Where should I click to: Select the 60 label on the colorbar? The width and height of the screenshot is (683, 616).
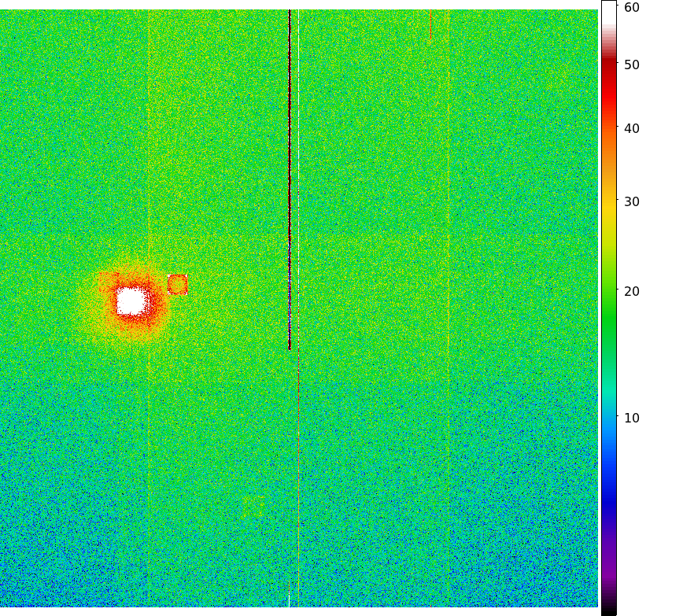pyautogui.click(x=632, y=8)
